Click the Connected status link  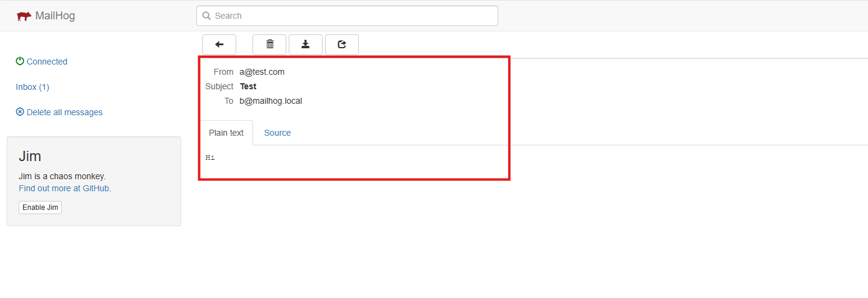47,62
